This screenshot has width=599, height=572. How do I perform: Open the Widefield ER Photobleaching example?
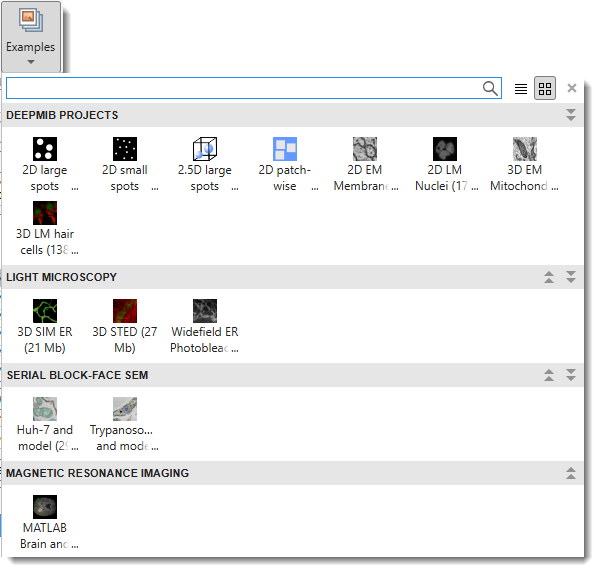pos(205,327)
